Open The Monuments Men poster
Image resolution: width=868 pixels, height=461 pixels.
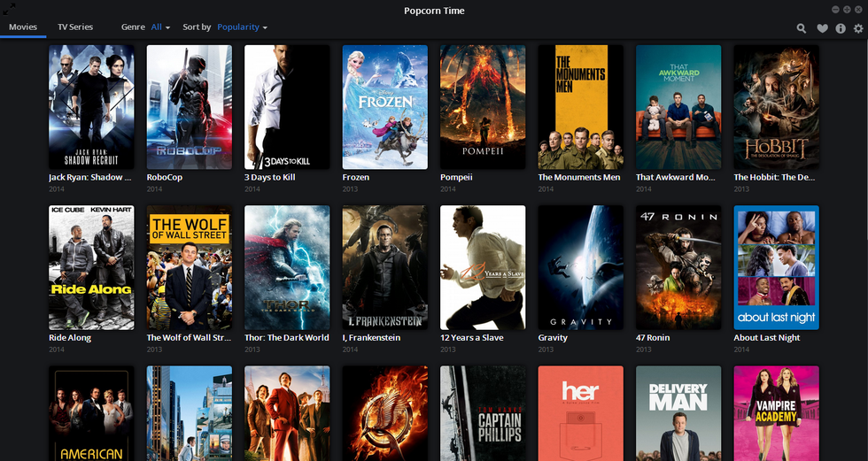580,107
